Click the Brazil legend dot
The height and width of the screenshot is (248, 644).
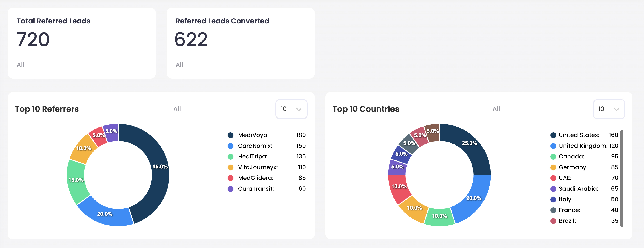553,221
